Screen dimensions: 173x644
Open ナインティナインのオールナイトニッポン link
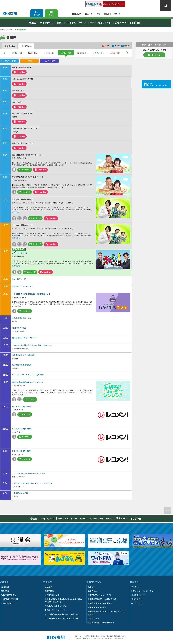click(x=28, y=474)
